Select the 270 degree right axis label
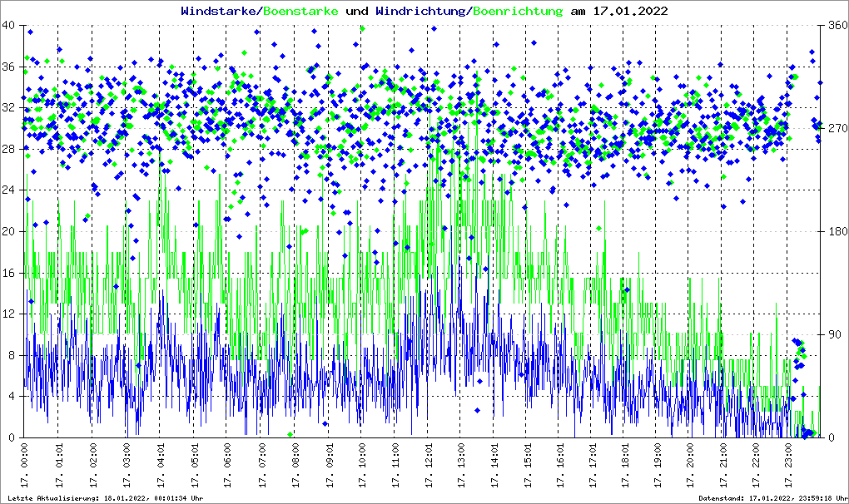849x504 pixels. coord(835,129)
